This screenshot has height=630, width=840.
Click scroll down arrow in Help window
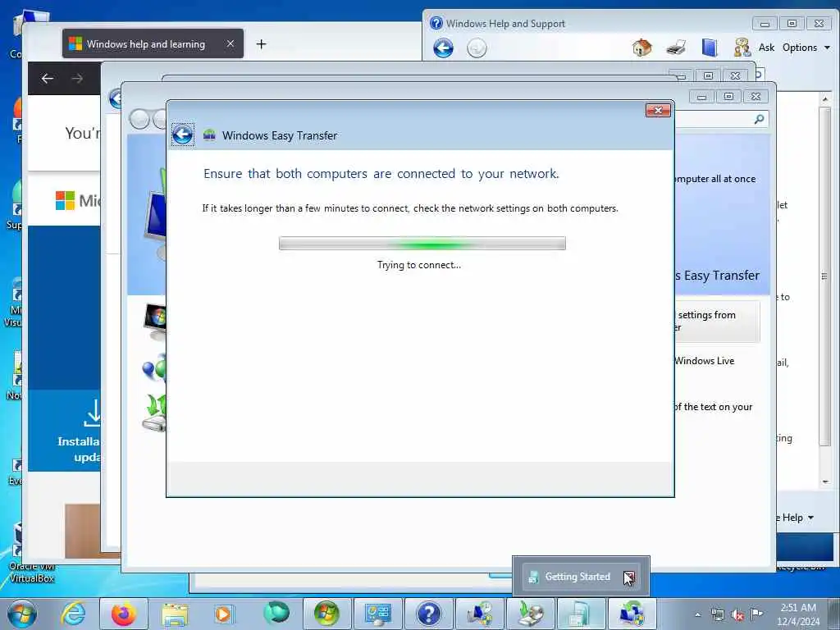(x=825, y=482)
